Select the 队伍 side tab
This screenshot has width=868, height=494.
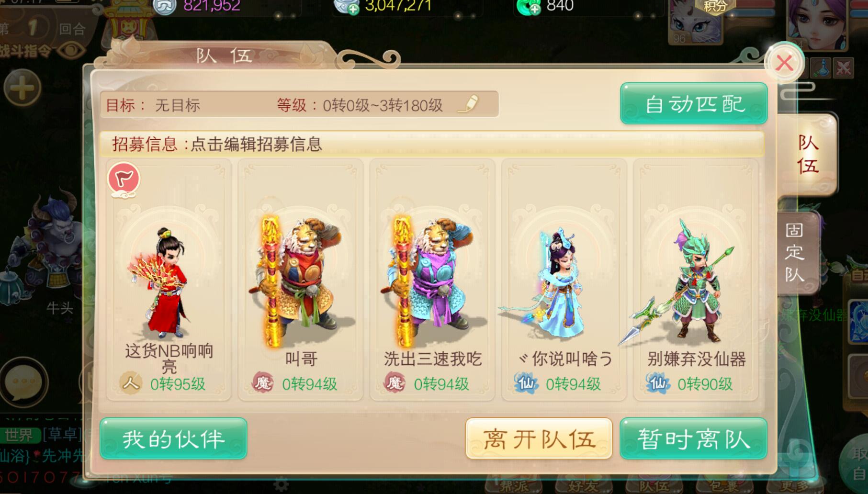[808, 154]
